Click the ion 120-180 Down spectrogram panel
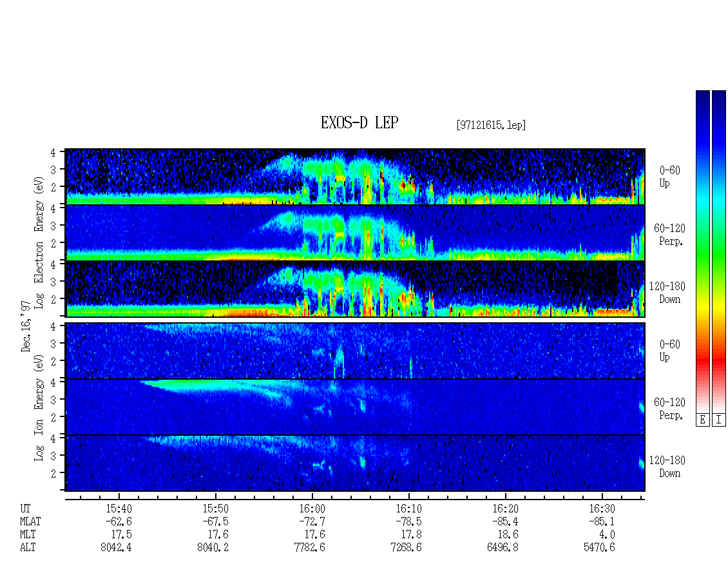 click(355, 463)
